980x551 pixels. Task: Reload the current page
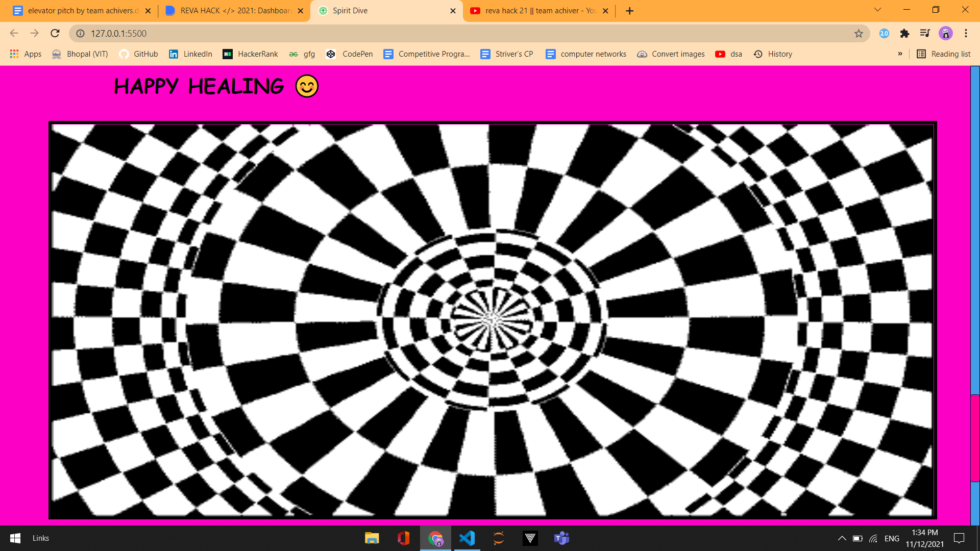[55, 33]
